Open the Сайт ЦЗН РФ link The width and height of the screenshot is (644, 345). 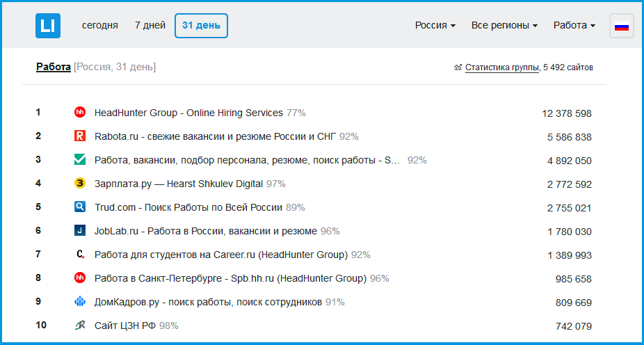click(125, 326)
